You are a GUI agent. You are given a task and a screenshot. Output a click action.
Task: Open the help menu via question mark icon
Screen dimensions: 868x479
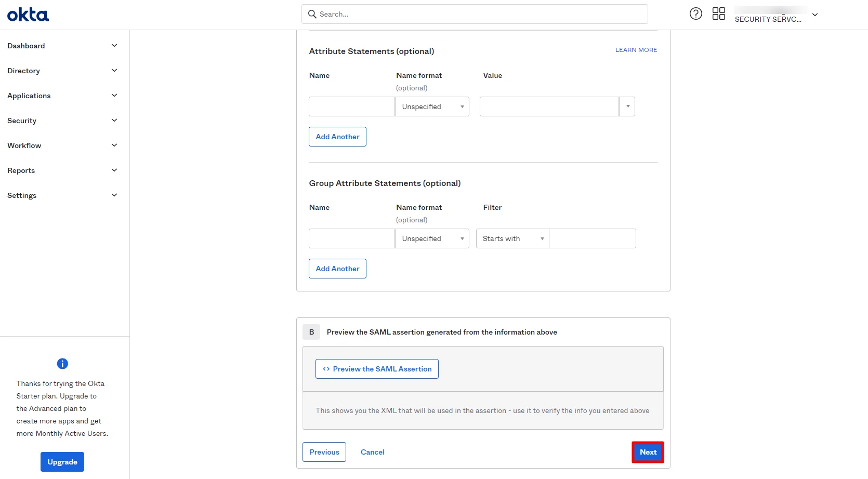tap(696, 14)
